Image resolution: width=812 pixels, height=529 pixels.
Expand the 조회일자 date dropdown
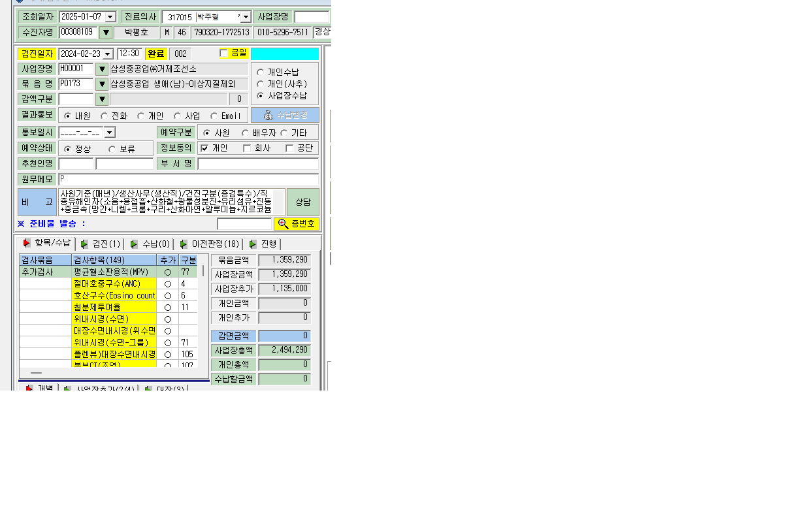click(110, 17)
